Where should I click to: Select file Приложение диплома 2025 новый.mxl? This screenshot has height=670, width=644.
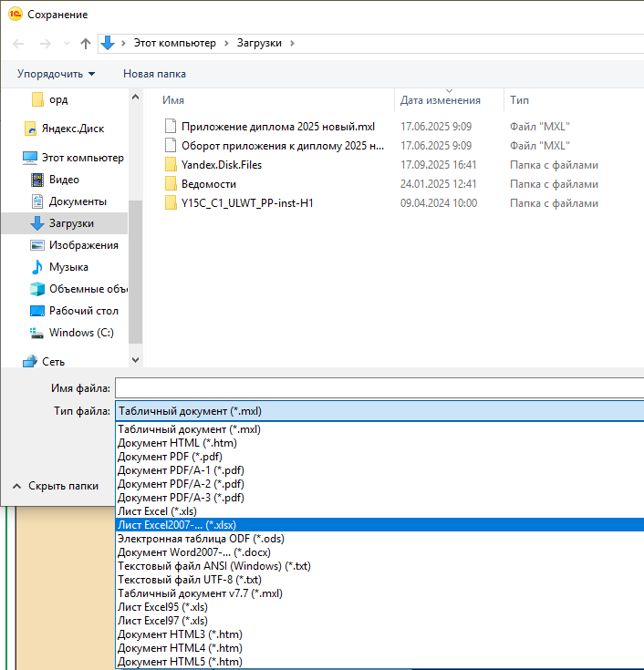coord(277,127)
